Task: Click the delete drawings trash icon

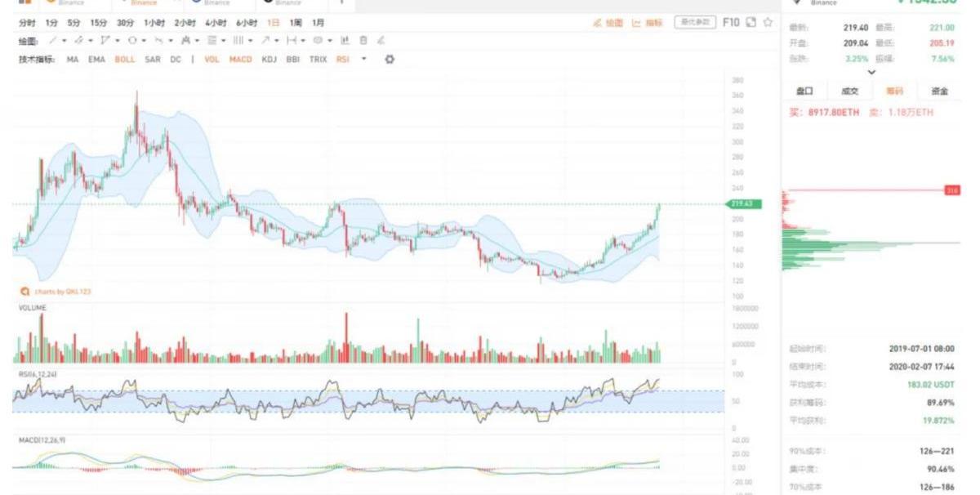Action: pos(363,40)
